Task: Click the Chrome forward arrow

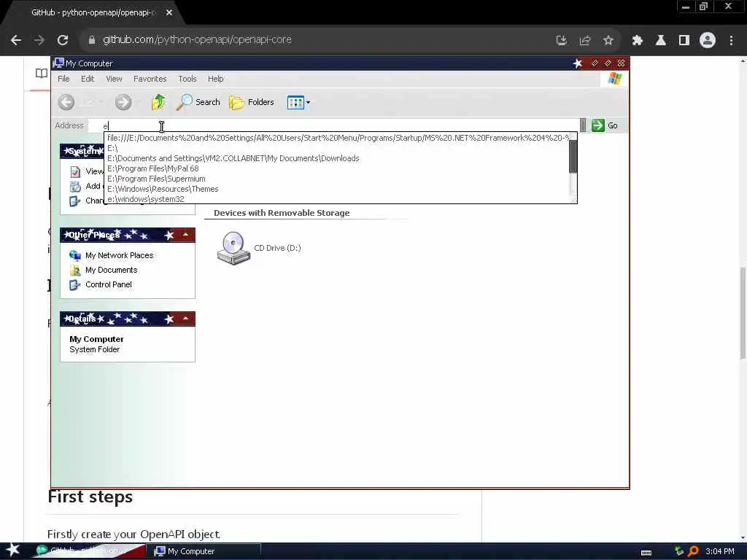Action: tap(39, 40)
